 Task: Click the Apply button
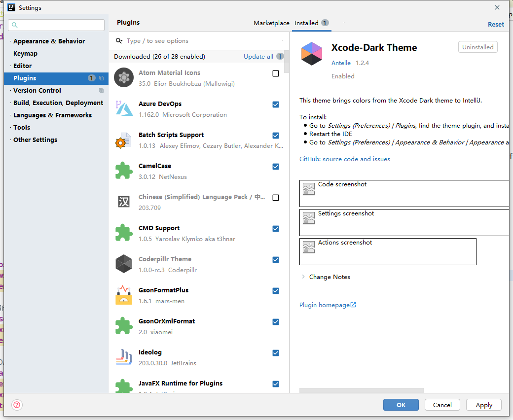coord(484,405)
